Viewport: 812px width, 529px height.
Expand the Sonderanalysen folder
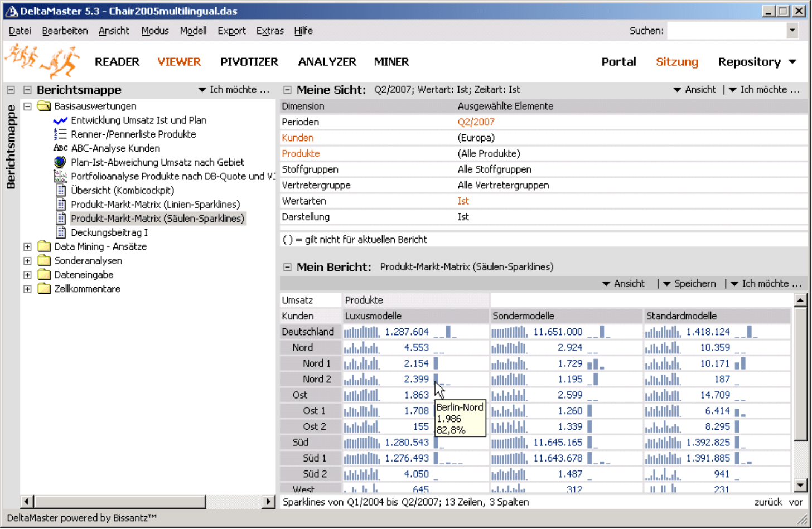[27, 261]
